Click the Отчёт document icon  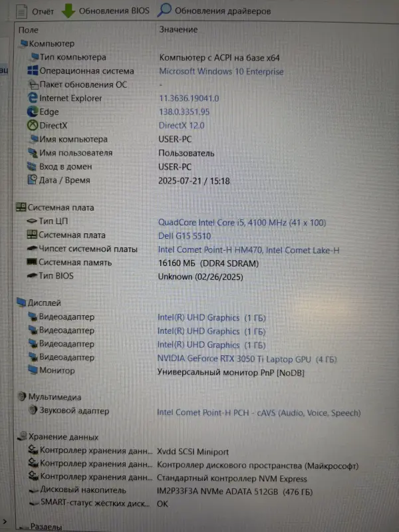pyautogui.click(x=21, y=11)
